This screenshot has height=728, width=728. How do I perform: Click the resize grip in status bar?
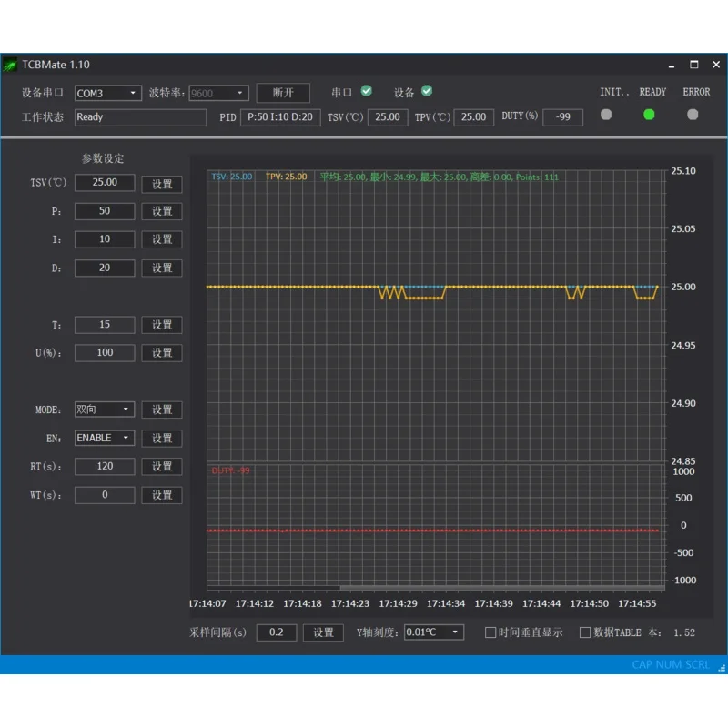coord(721,667)
